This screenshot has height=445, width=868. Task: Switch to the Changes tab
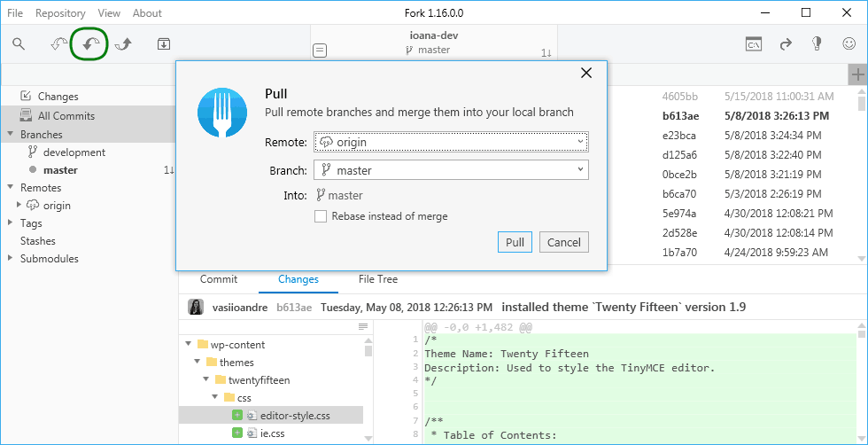coord(298,279)
